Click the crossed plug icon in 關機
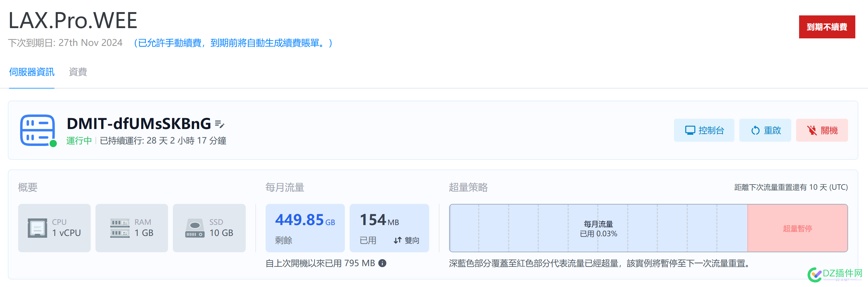The image size is (868, 287). click(812, 131)
